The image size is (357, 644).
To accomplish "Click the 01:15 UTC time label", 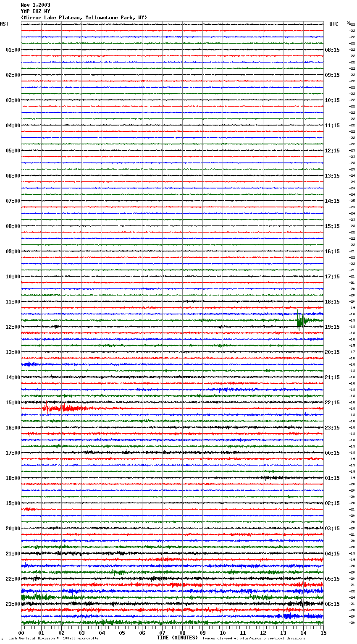I will pyautogui.click(x=332, y=478).
